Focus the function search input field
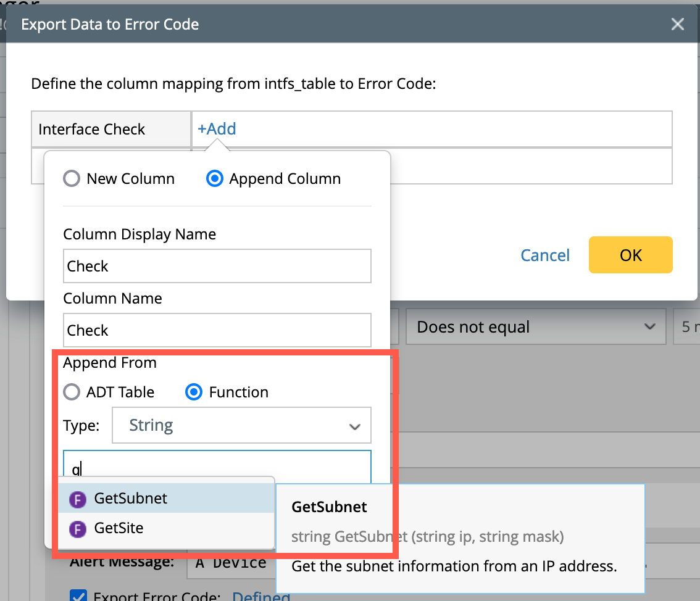Screen dimensions: 700x601 [x=217, y=468]
